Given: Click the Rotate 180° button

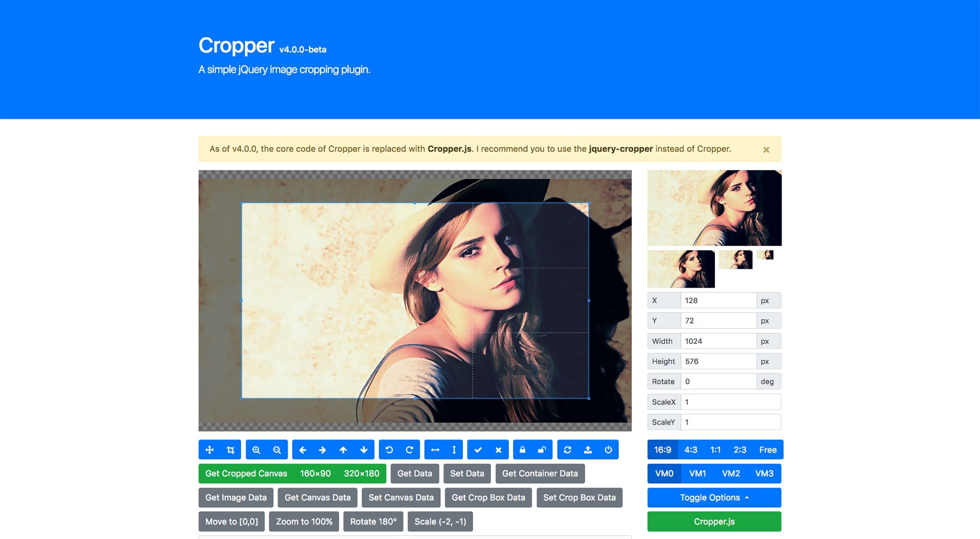Looking at the screenshot, I should pyautogui.click(x=373, y=521).
